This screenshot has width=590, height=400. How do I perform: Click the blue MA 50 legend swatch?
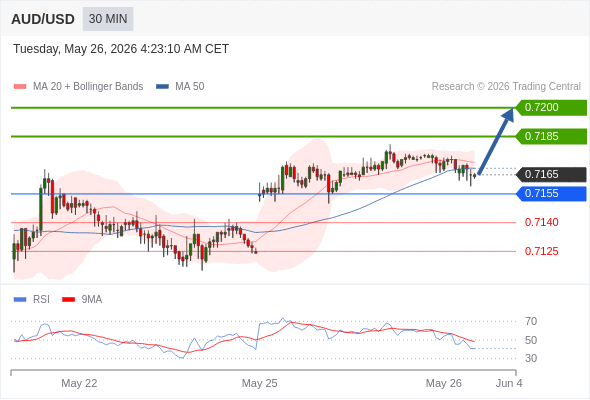(x=162, y=87)
